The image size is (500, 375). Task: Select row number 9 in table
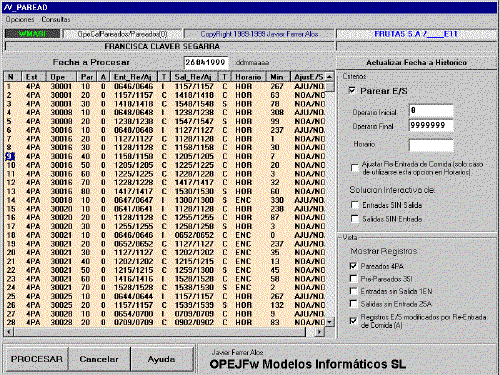pyautogui.click(x=10, y=156)
